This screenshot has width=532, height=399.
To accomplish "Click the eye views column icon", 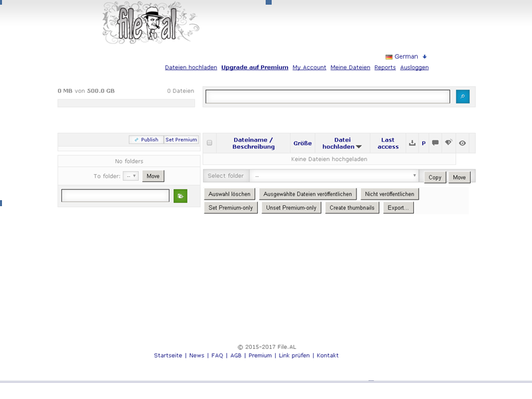I will (462, 143).
